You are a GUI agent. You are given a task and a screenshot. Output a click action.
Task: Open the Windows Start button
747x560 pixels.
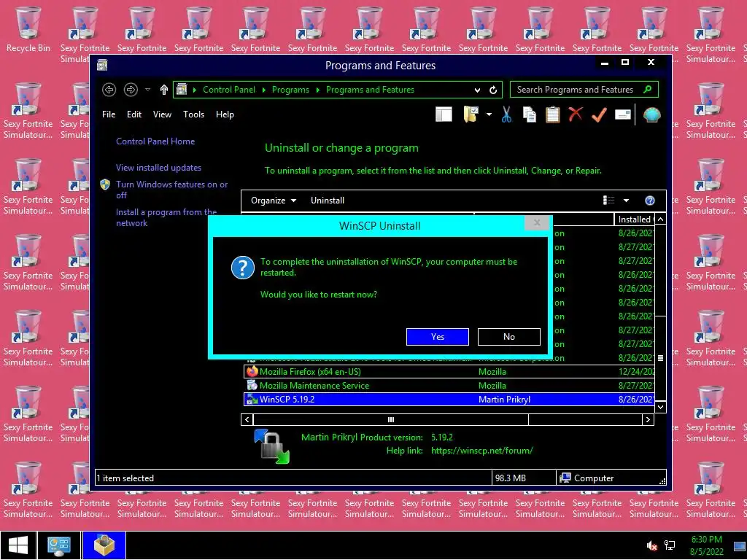click(x=18, y=545)
